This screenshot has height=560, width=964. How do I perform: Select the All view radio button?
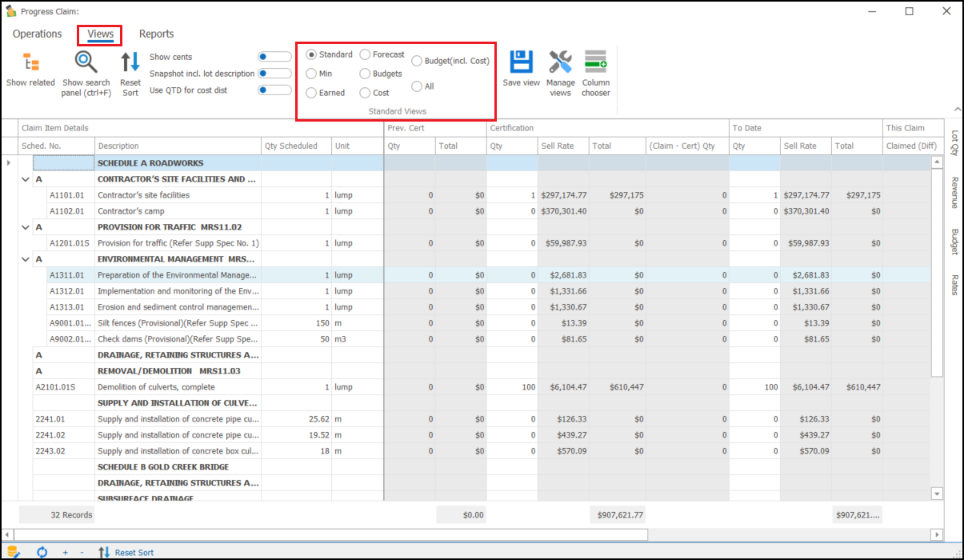coord(417,86)
